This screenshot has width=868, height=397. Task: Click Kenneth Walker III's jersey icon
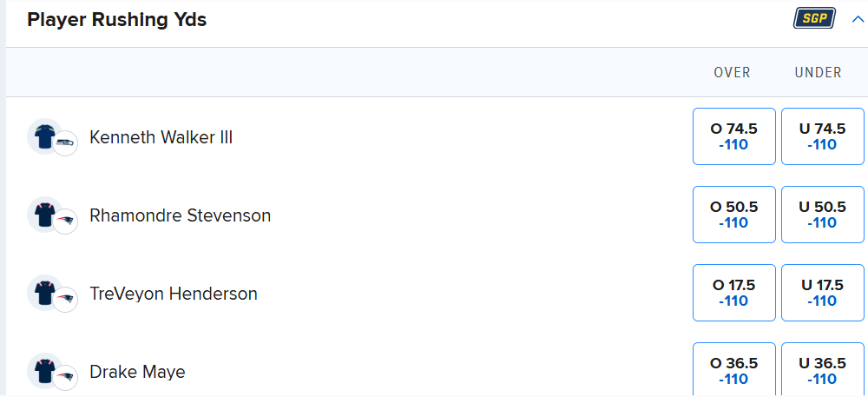click(x=43, y=136)
